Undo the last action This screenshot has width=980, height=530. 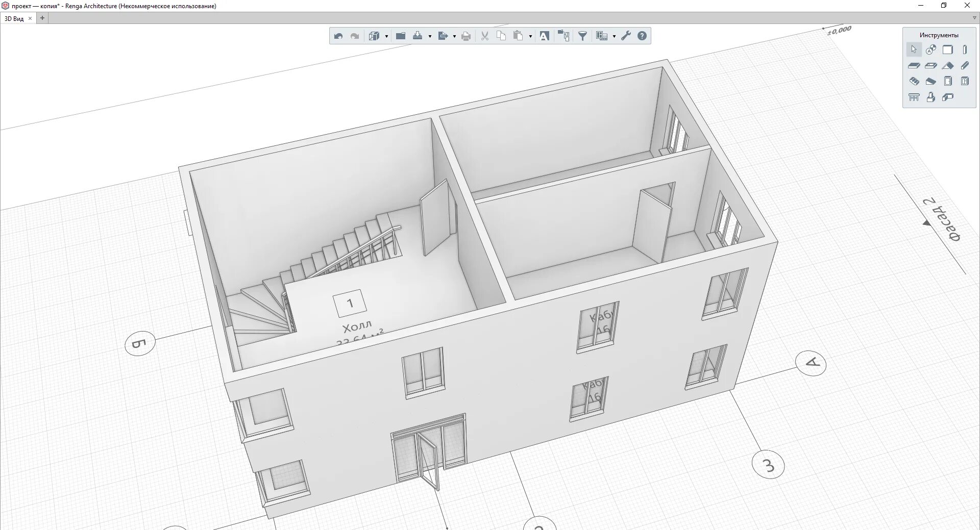(338, 36)
